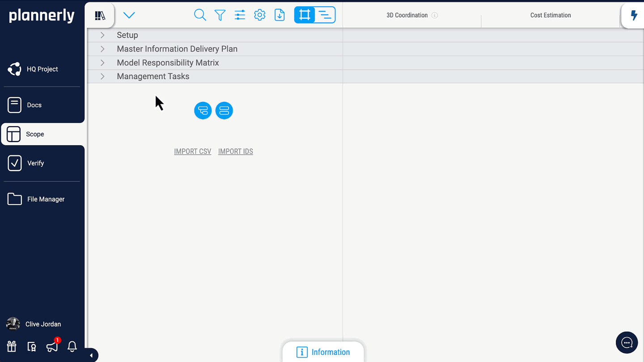Switch to the Gantt timeline view
644x362 pixels.
tap(325, 15)
